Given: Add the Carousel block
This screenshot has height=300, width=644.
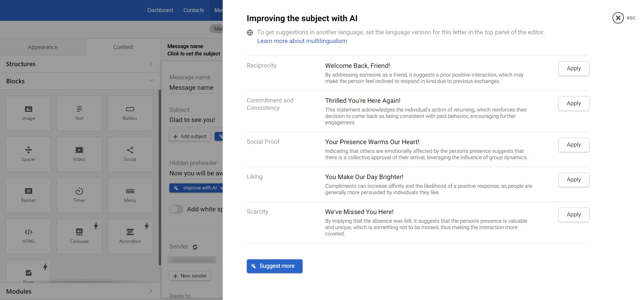Looking at the screenshot, I should pyautogui.click(x=79, y=236).
